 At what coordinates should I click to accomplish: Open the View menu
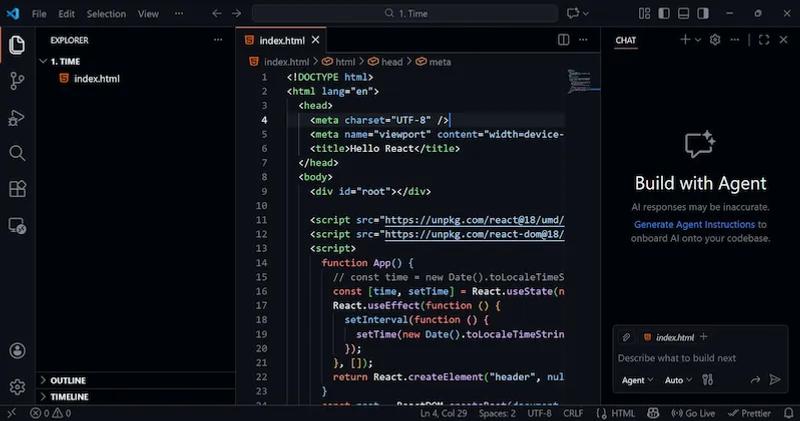coord(148,14)
